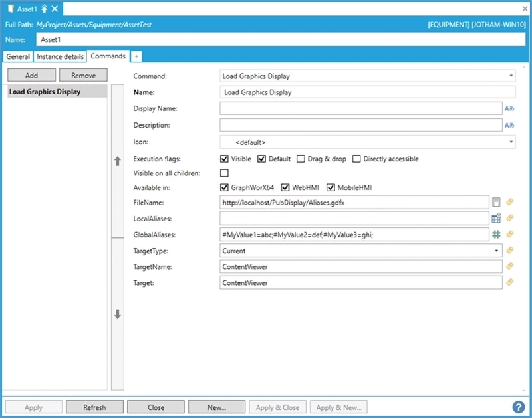Open the Instance details tab

point(60,57)
